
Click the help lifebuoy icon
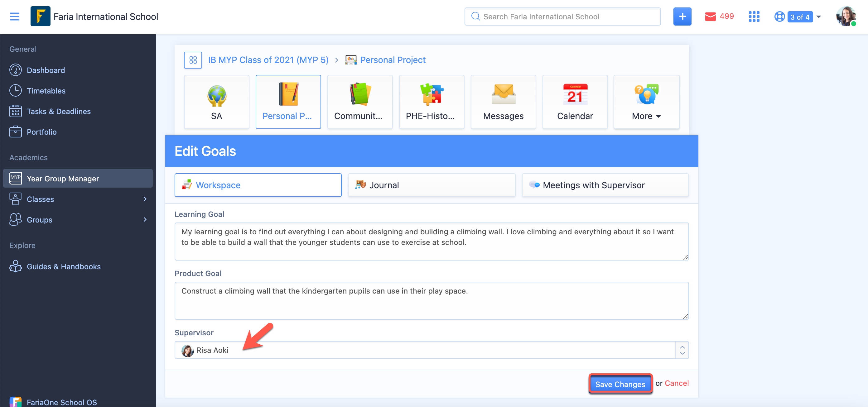[779, 17]
